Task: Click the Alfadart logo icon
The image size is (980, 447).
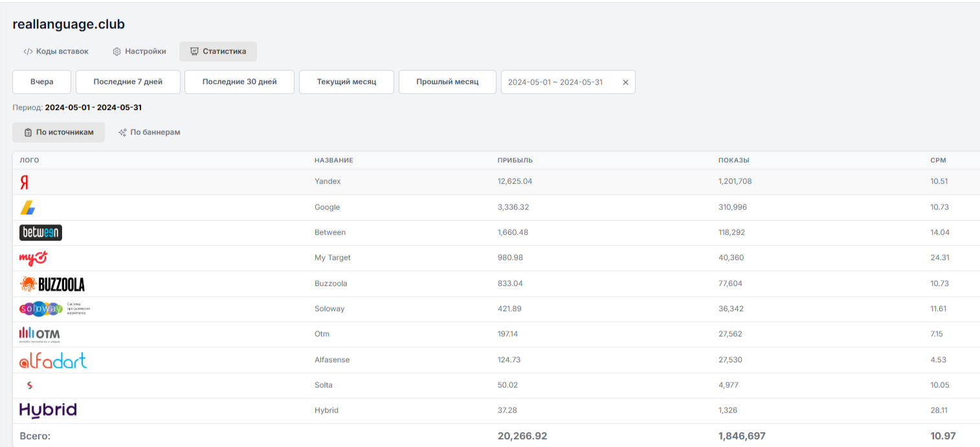Action: click(x=53, y=360)
